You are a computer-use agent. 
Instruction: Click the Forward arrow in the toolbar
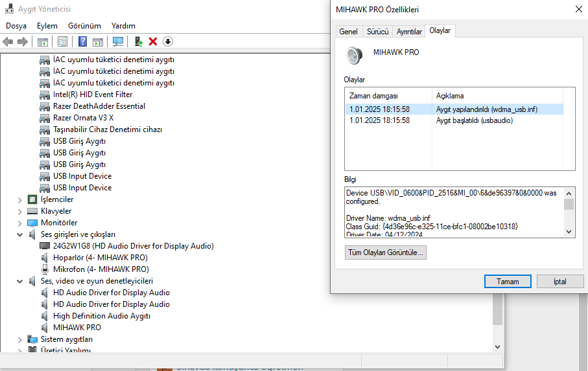click(x=23, y=41)
